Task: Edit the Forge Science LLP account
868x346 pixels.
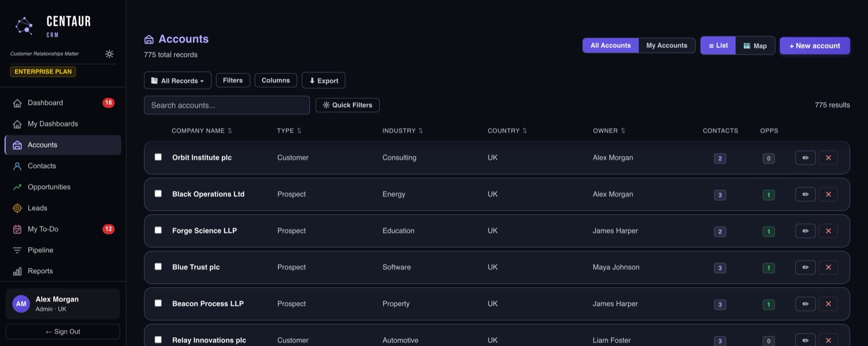Action: [806, 231]
